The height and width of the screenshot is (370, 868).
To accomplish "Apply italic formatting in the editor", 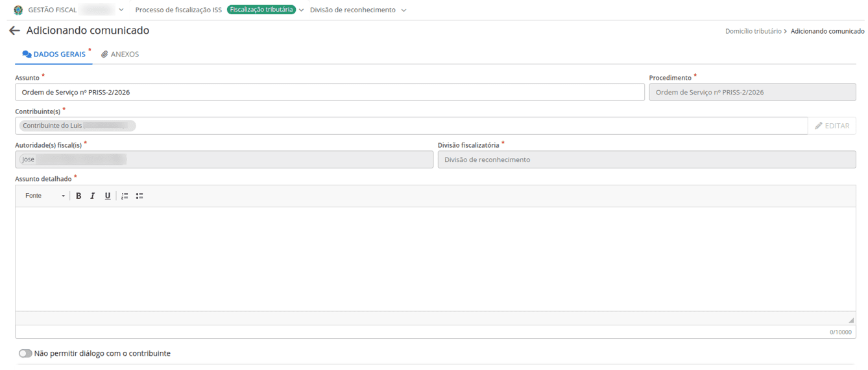I will click(x=93, y=196).
